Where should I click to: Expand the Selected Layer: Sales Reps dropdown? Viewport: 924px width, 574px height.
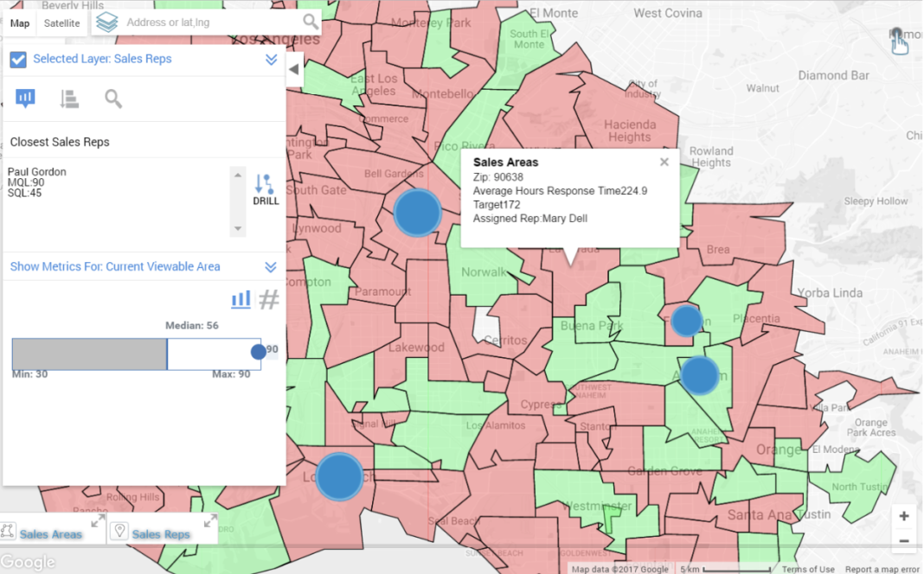[x=271, y=60]
